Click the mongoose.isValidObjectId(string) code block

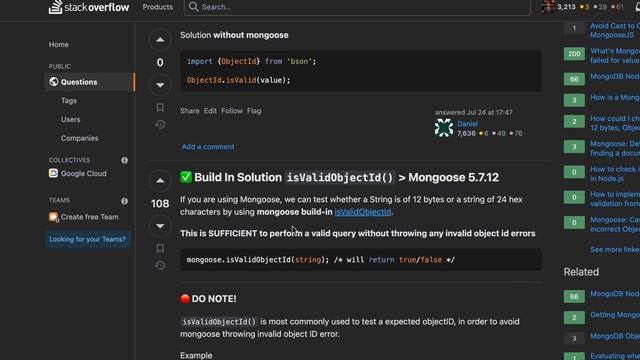tap(361, 260)
